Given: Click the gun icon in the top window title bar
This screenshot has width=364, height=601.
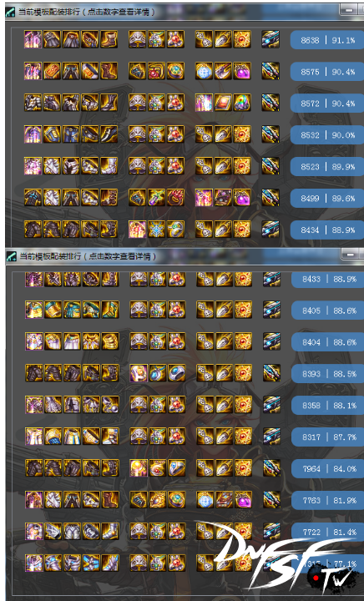Looking at the screenshot, I should coord(10,12).
